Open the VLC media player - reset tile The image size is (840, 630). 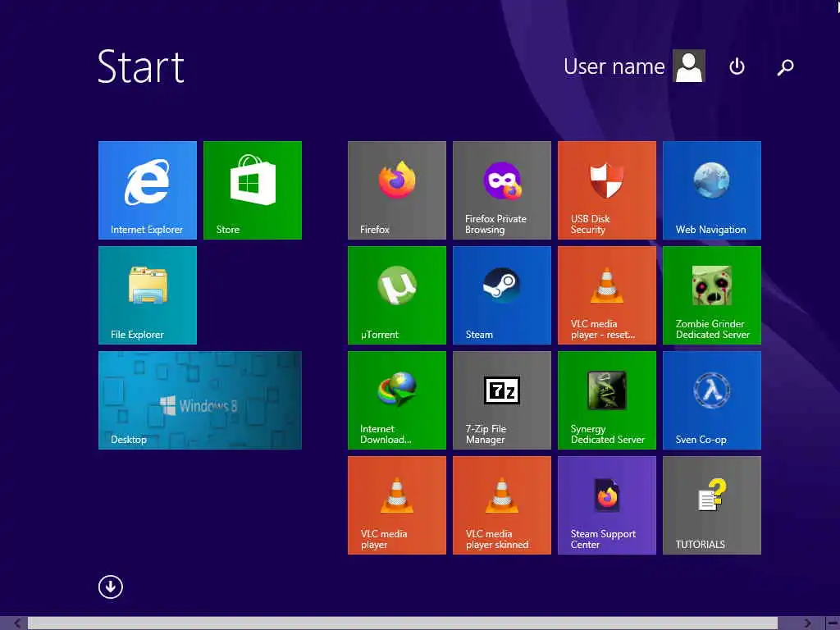pos(606,295)
